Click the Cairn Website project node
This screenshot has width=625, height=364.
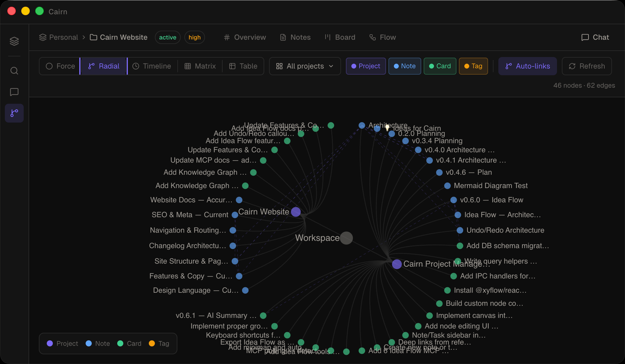click(x=296, y=212)
